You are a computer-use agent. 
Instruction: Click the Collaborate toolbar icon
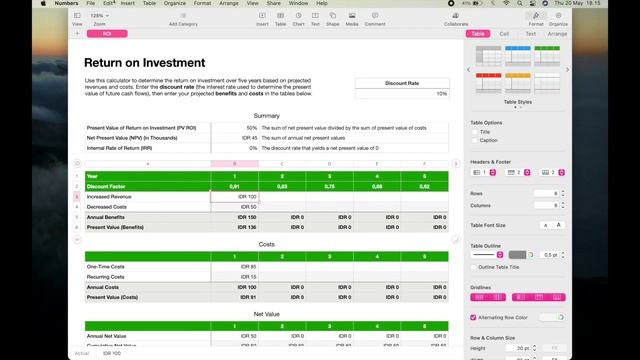[x=456, y=16]
